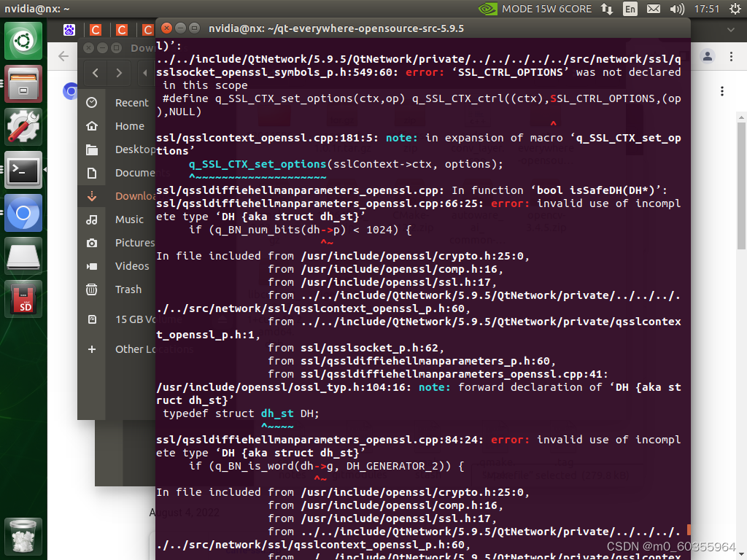This screenshot has height=560, width=747.
Task: Open Videos in Files sidebar
Action: [132, 266]
